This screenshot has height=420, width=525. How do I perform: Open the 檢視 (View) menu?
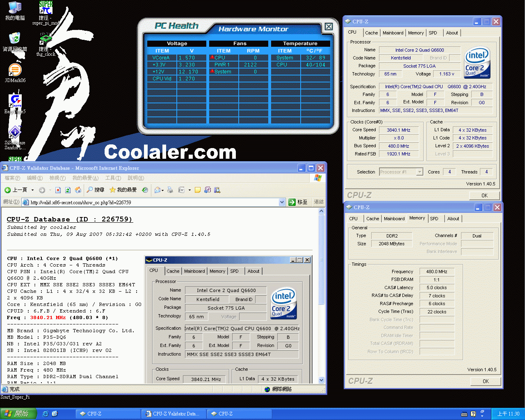pyautogui.click(x=57, y=178)
